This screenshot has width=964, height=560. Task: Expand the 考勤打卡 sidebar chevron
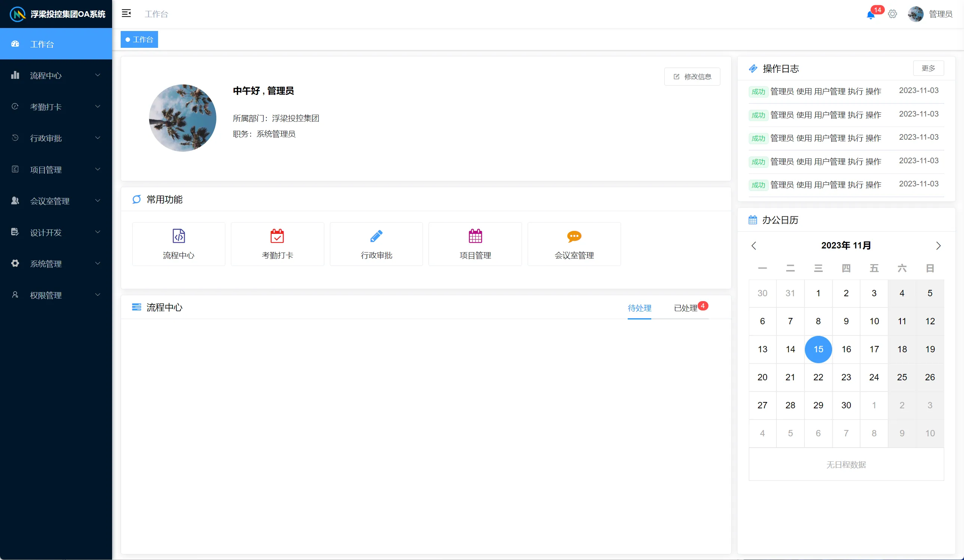click(x=98, y=106)
